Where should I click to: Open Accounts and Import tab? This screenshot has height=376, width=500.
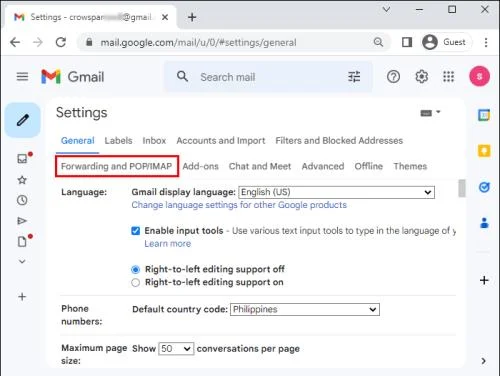click(221, 141)
